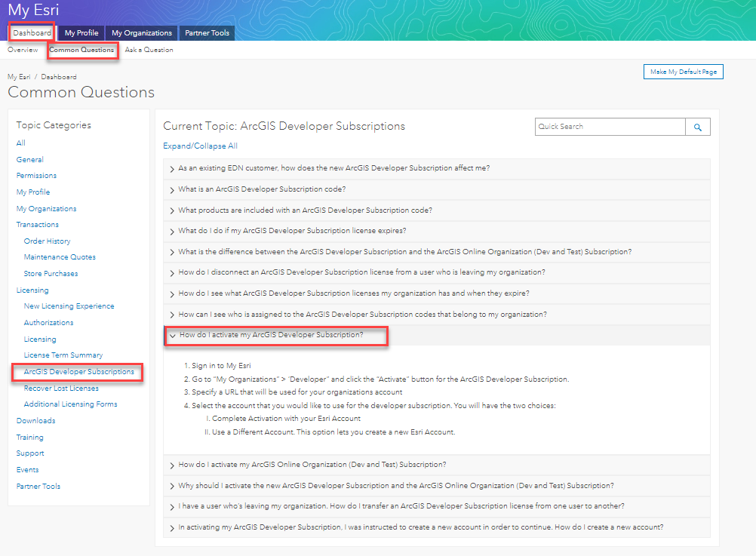The image size is (756, 556).
Task: Select Support topic category
Action: point(30,453)
